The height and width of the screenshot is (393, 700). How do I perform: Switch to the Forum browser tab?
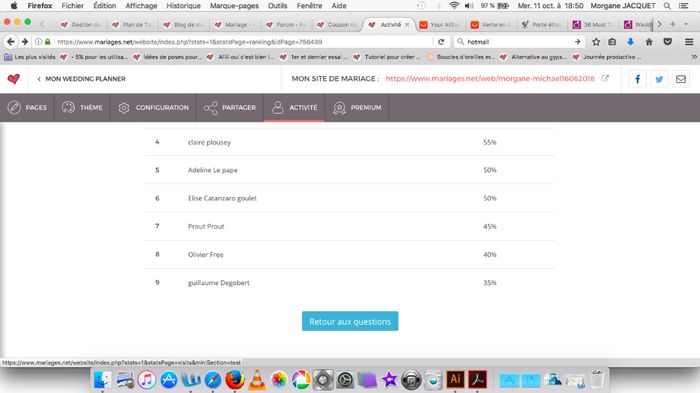tap(287, 25)
